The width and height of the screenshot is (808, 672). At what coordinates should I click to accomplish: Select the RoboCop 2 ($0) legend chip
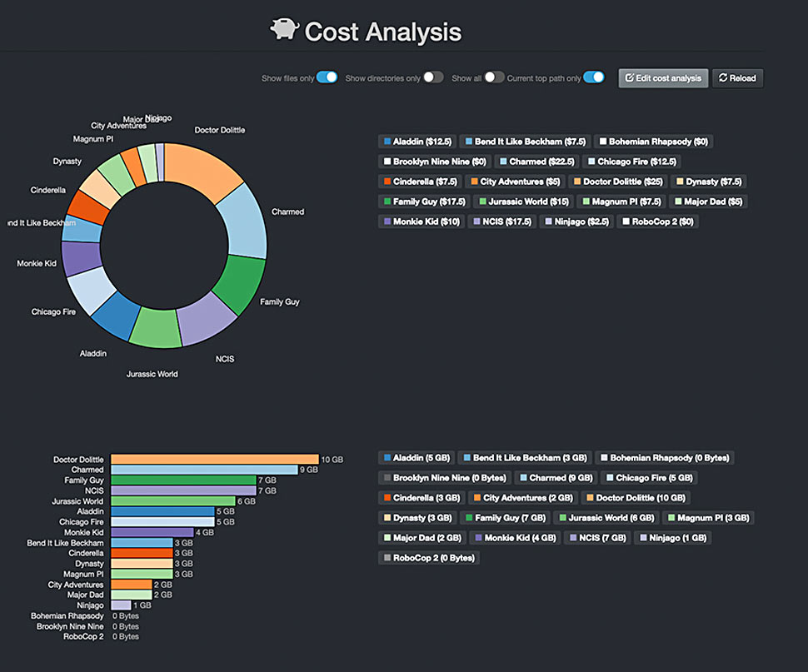click(657, 222)
